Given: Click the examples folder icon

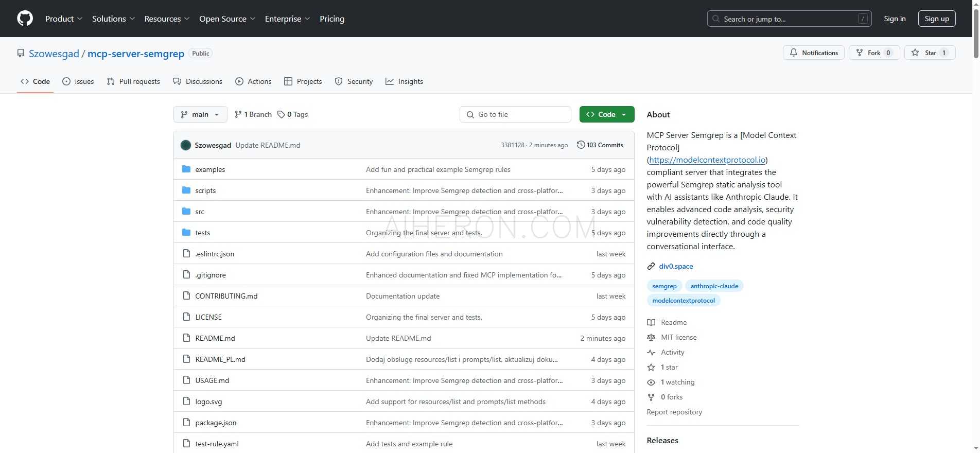Looking at the screenshot, I should click(x=186, y=169).
